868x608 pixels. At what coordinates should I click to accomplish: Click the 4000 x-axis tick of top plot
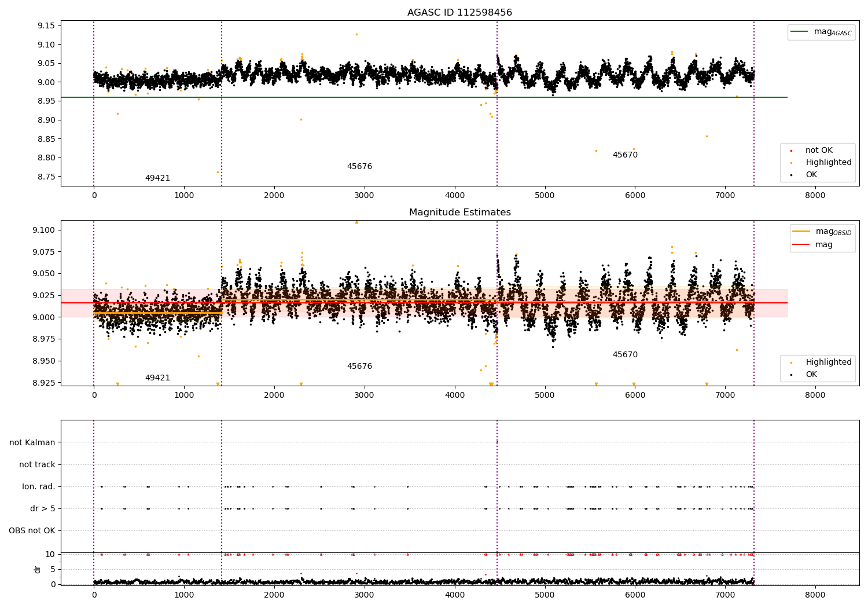click(x=455, y=196)
